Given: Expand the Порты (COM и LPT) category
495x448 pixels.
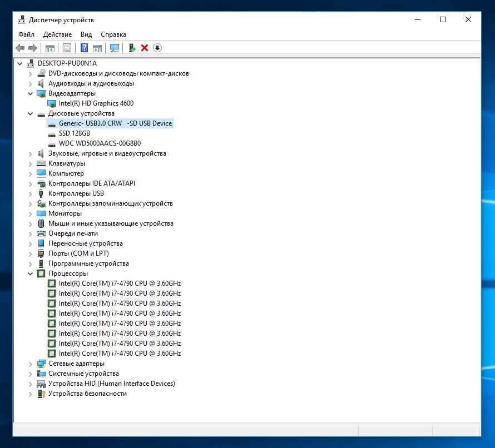Looking at the screenshot, I should point(30,253).
